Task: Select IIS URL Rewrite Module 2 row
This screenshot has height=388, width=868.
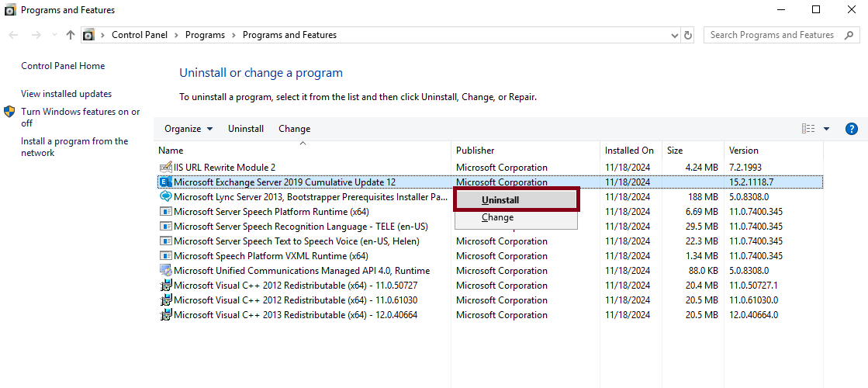Action: tap(489, 167)
